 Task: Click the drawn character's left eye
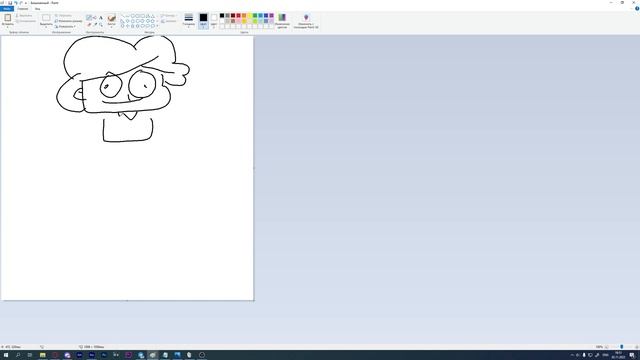[x=111, y=87]
